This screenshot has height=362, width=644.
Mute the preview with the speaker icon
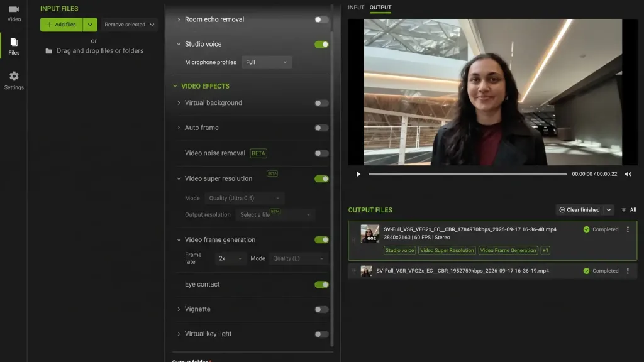[x=628, y=174]
